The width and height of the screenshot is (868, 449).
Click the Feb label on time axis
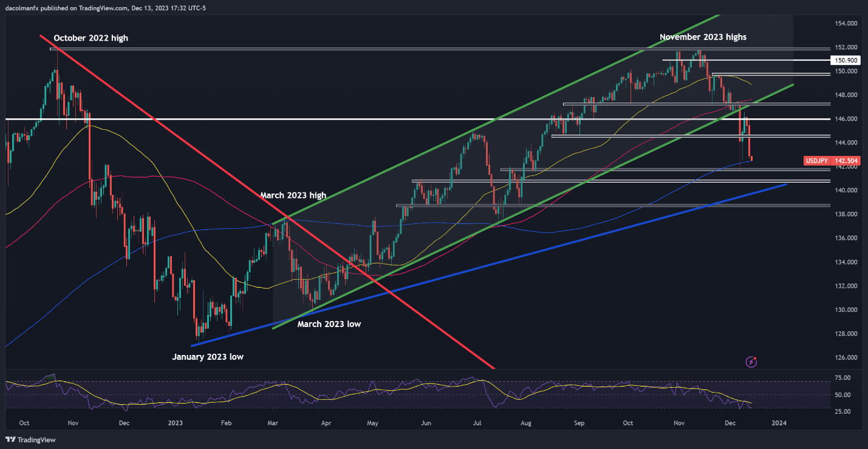pos(226,423)
